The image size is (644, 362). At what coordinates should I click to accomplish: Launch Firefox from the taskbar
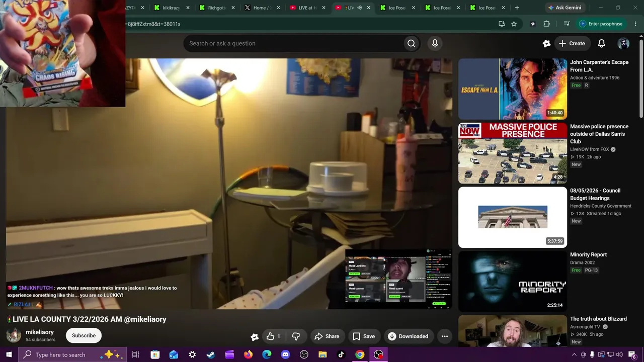pos(248,354)
